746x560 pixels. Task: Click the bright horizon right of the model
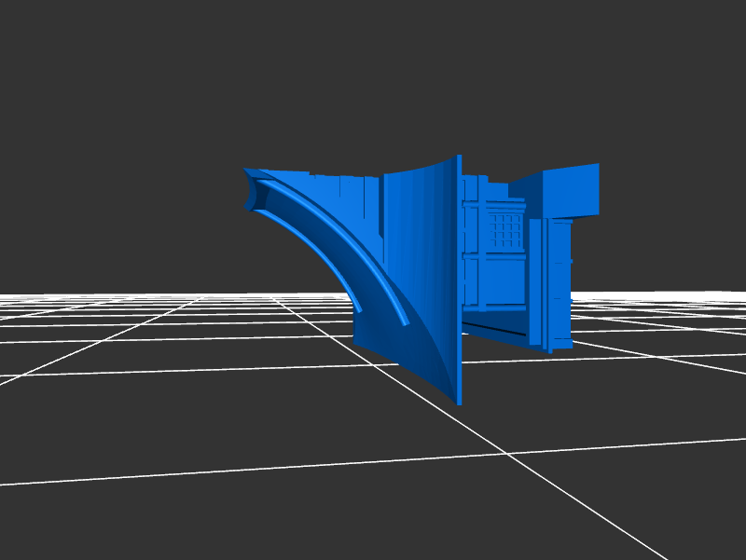pos(671,294)
